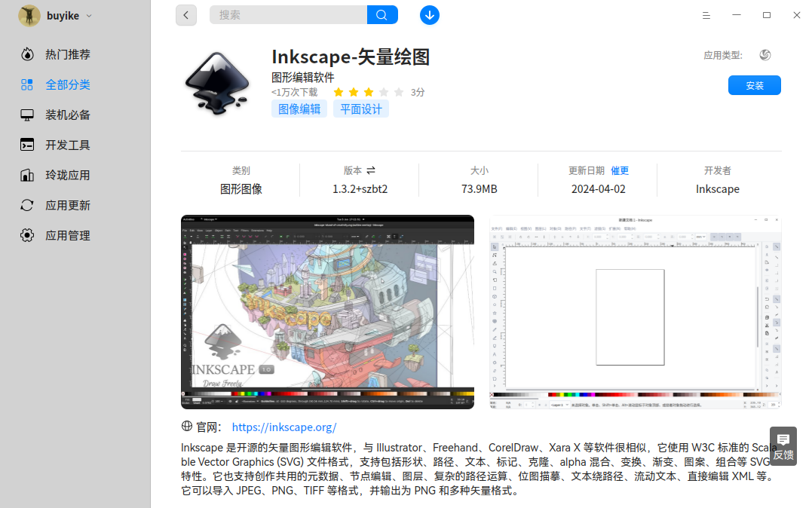
Task: Click the version text 1.3.2+szbt2
Action: 360,189
